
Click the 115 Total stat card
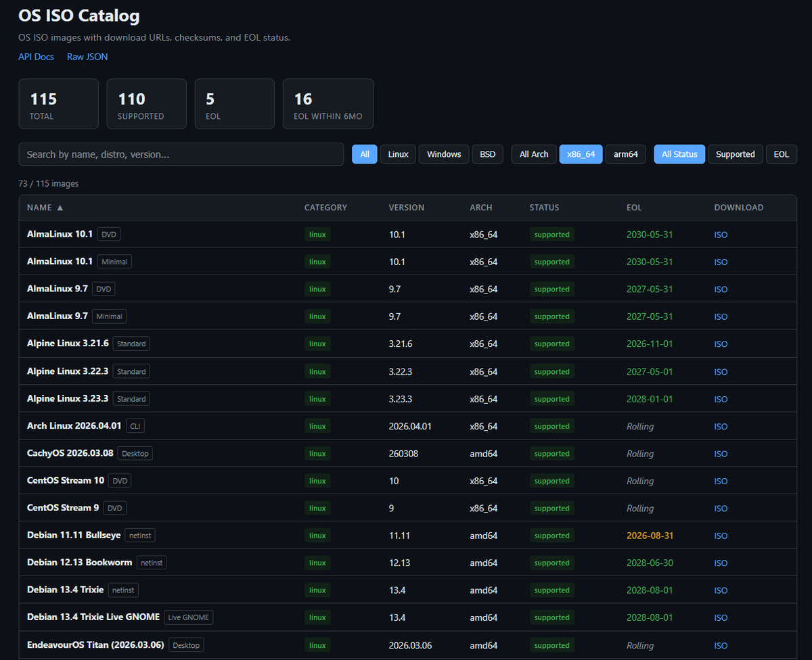click(59, 104)
